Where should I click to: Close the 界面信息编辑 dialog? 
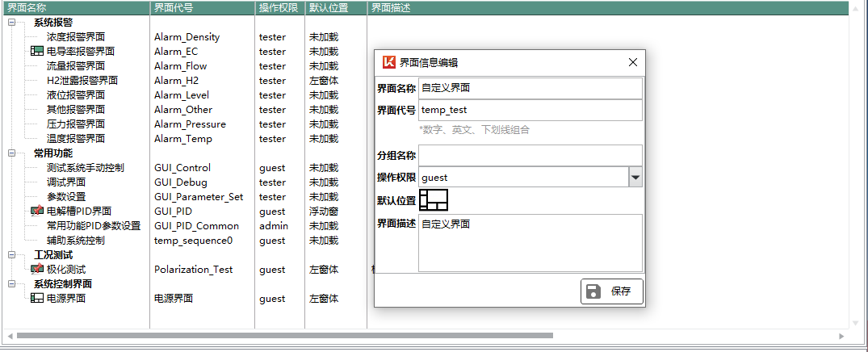tap(633, 62)
